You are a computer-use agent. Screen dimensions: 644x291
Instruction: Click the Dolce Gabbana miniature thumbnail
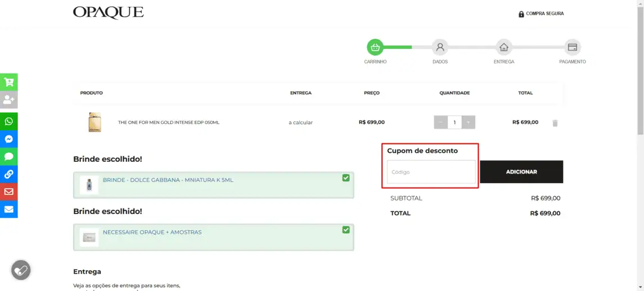tap(89, 185)
